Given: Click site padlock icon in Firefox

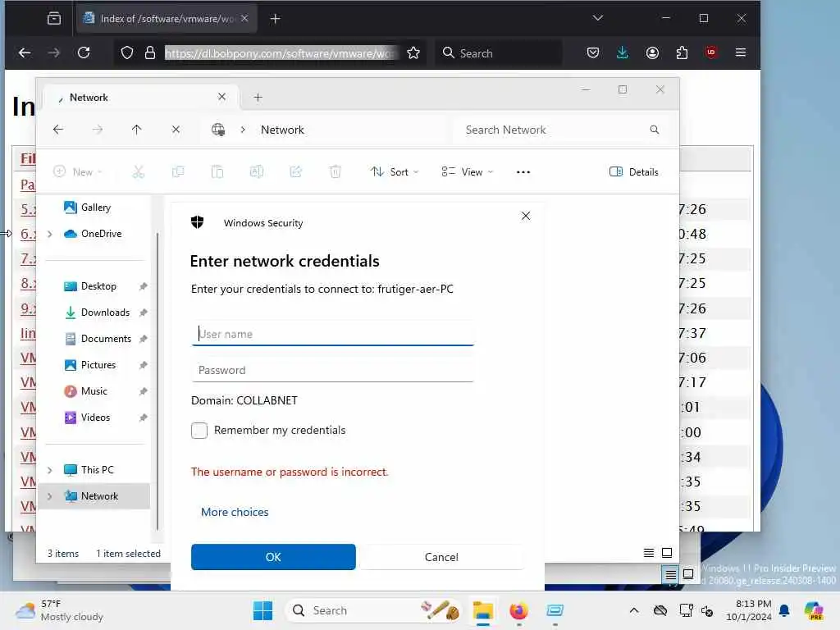Looking at the screenshot, I should click(x=150, y=52).
